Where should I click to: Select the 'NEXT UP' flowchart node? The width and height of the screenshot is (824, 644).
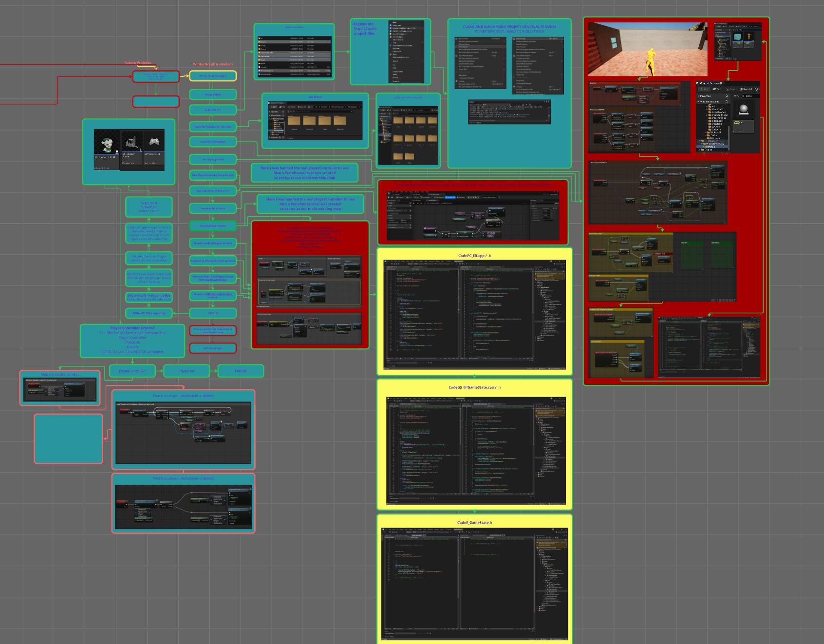point(213,313)
